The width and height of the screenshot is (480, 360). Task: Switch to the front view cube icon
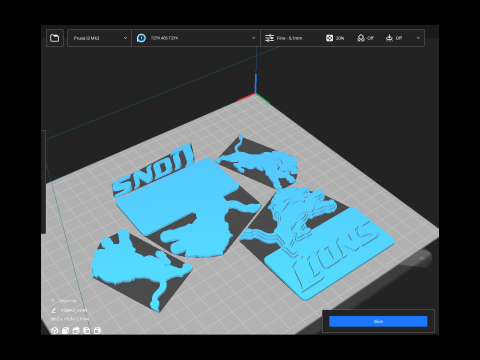click(65, 330)
